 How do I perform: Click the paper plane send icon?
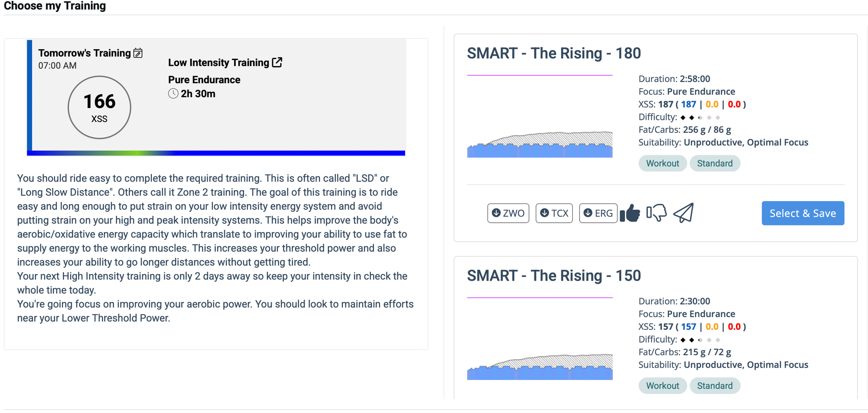click(684, 213)
